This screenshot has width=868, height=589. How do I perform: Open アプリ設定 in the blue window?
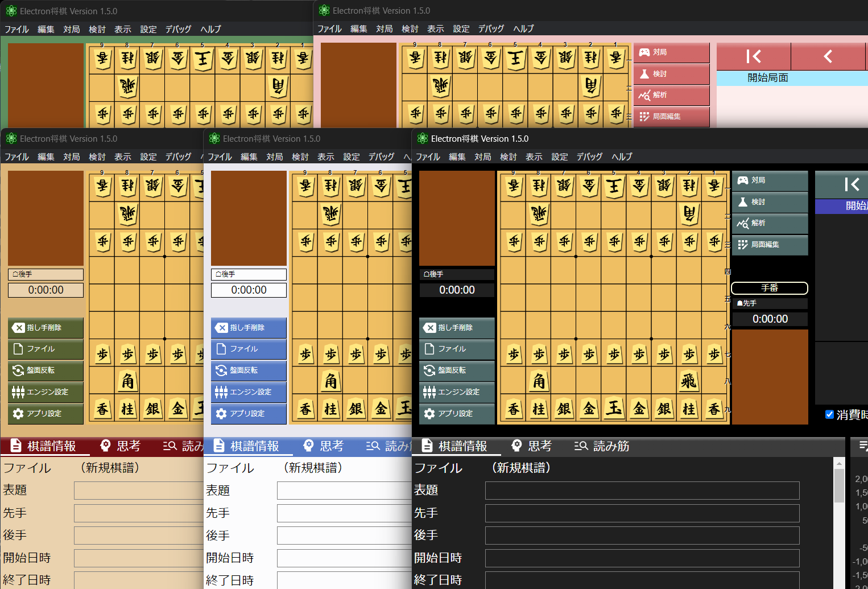coord(249,414)
